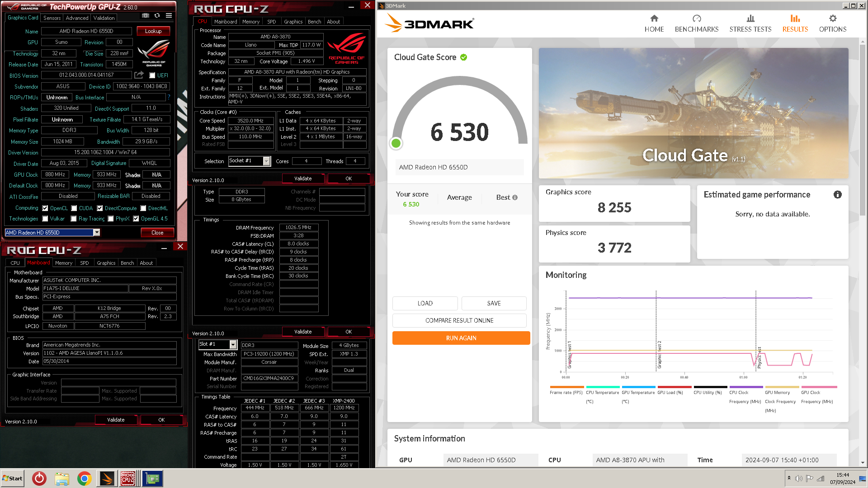Image resolution: width=868 pixels, height=488 pixels.
Task: Switch to the Sensors tab in GPU-Z
Action: (52, 18)
